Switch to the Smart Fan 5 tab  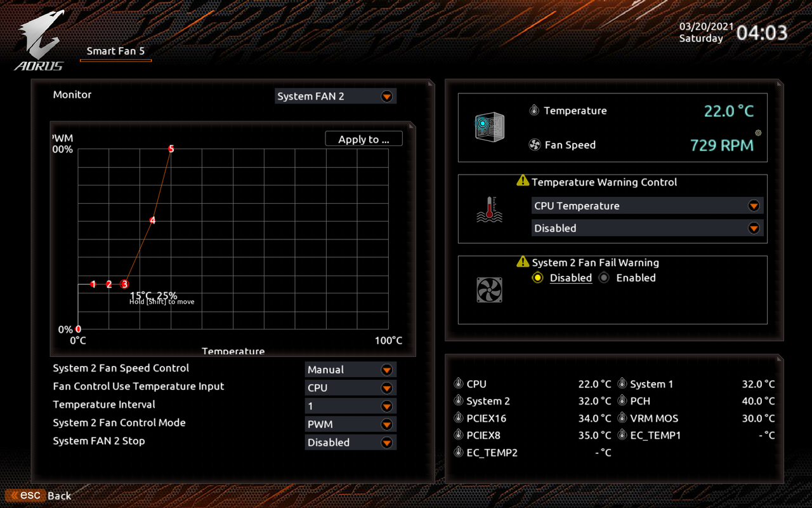[115, 51]
